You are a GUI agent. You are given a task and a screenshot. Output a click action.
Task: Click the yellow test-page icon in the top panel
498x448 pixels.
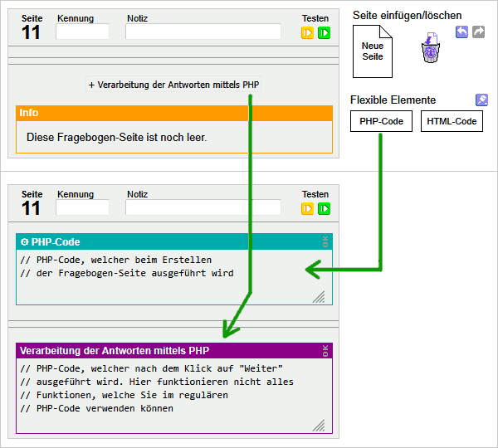tap(307, 32)
